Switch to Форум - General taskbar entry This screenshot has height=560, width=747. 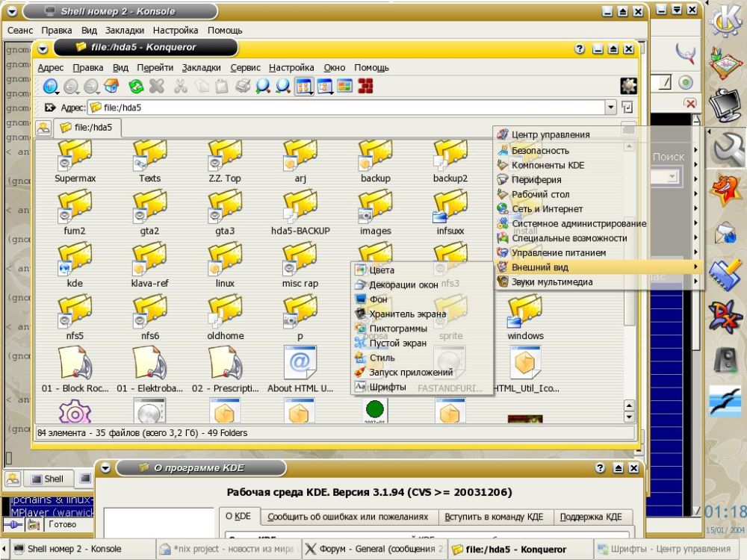374,549
